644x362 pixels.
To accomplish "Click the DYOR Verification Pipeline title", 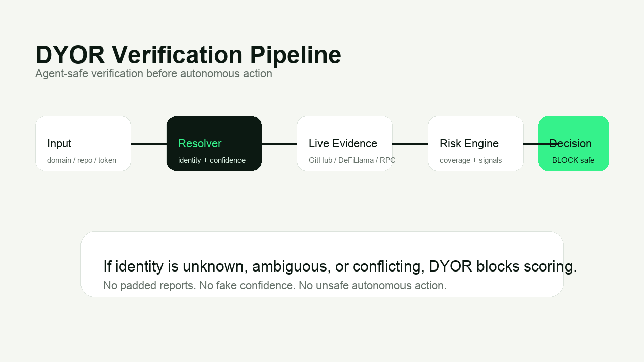I will click(188, 55).
